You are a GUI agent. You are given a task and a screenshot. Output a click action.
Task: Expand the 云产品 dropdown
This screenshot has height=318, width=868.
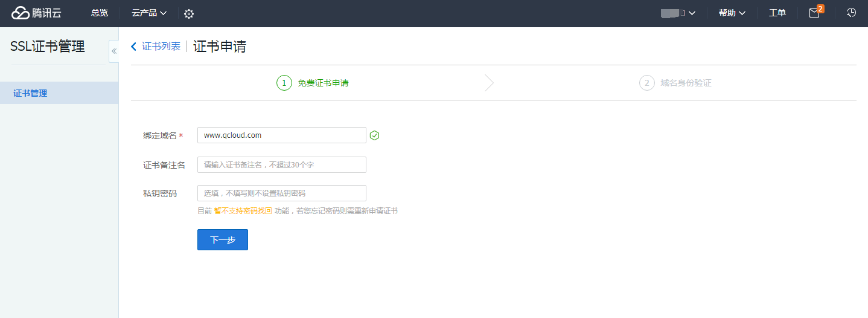click(149, 13)
